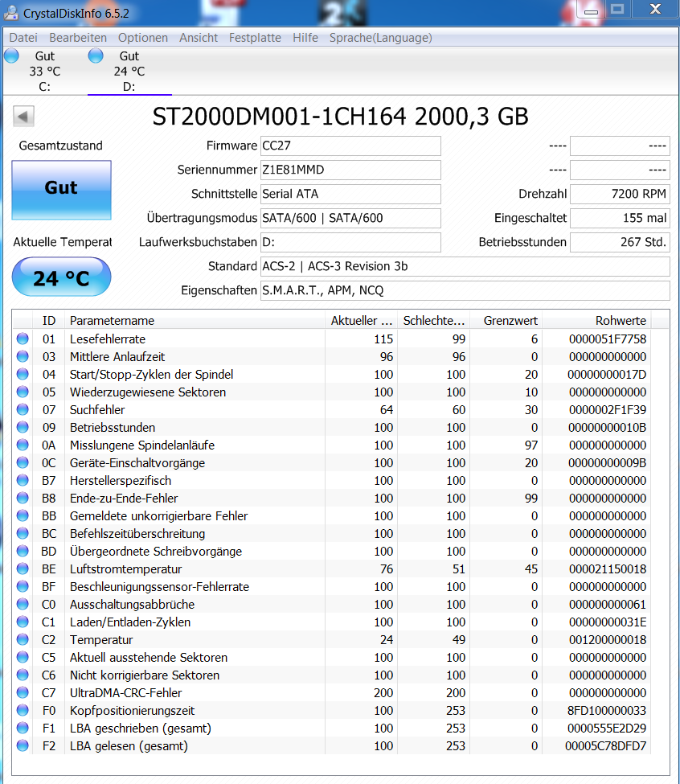Click status orb of Gemeldete unkorrigierbare Fehler

pyautogui.click(x=23, y=515)
